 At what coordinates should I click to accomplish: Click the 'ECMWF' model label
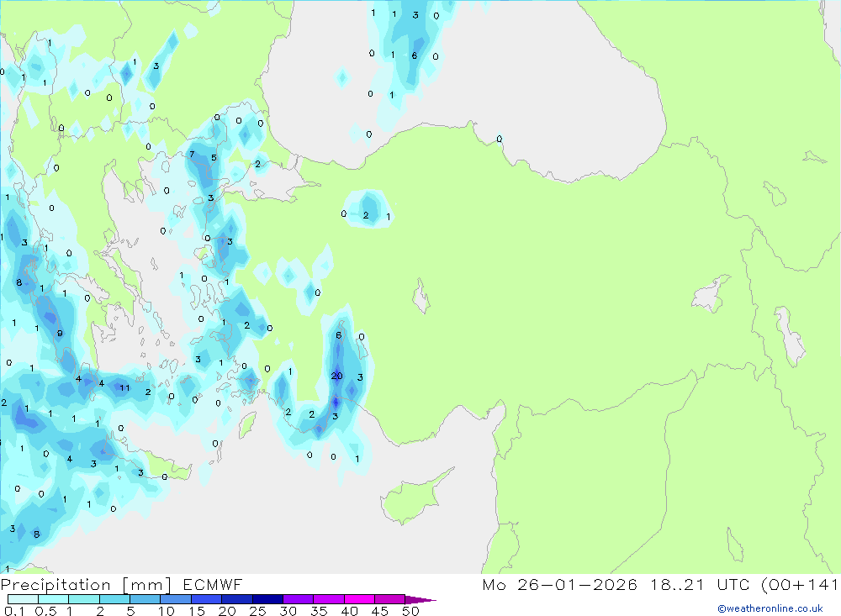(x=213, y=584)
